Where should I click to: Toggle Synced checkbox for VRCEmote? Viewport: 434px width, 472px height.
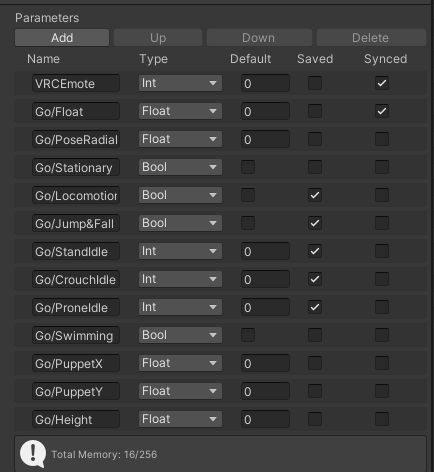[382, 83]
